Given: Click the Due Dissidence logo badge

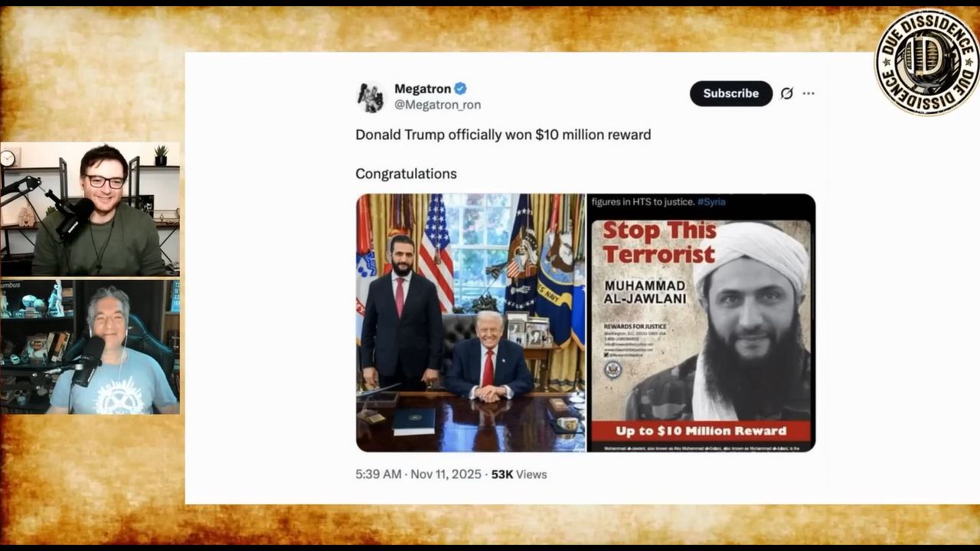Looking at the screenshot, I should click(x=926, y=62).
